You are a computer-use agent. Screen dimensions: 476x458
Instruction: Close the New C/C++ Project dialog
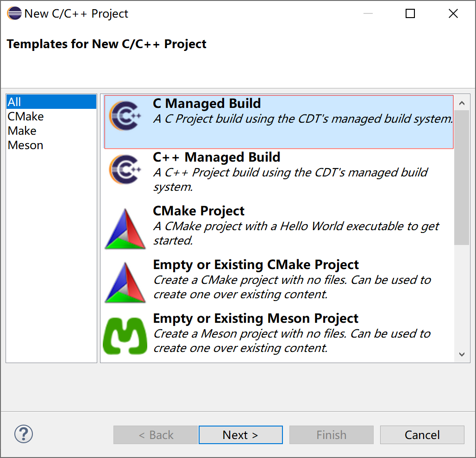click(453, 13)
